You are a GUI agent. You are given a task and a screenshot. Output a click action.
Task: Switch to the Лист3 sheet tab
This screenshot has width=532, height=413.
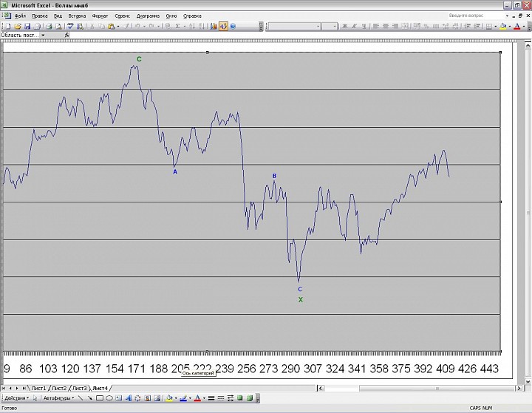(79, 388)
